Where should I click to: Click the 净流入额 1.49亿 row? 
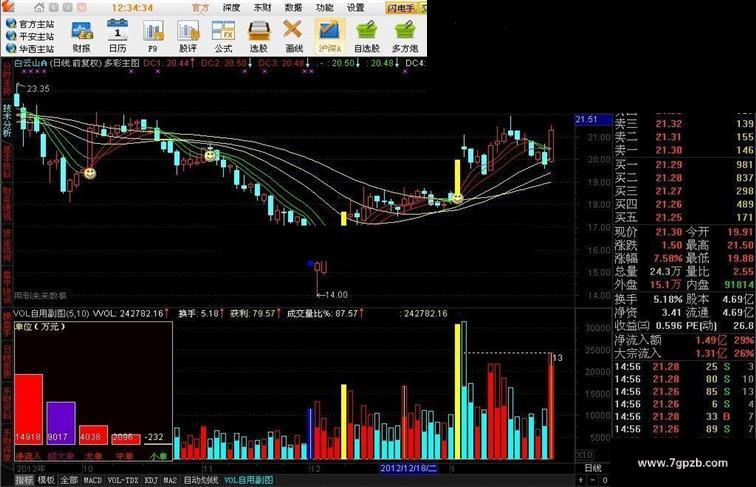(684, 340)
